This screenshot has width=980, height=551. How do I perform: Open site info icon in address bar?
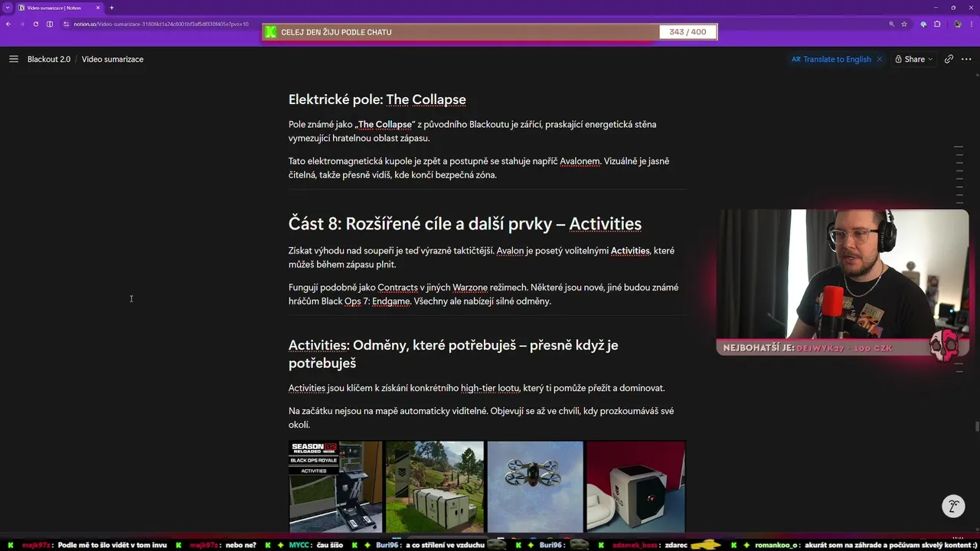(67, 24)
